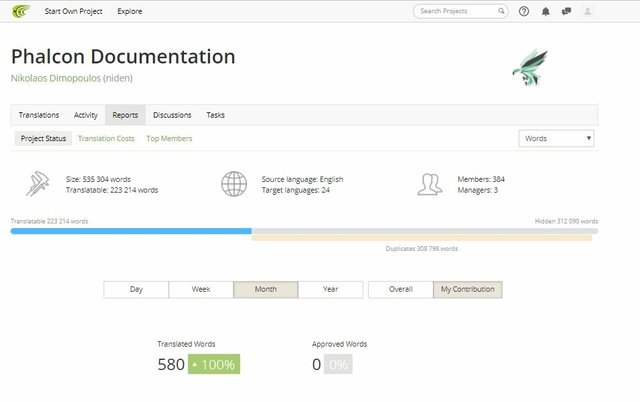
Task: Click the 'Size: 535 304 words' text
Action: [x=98, y=179]
